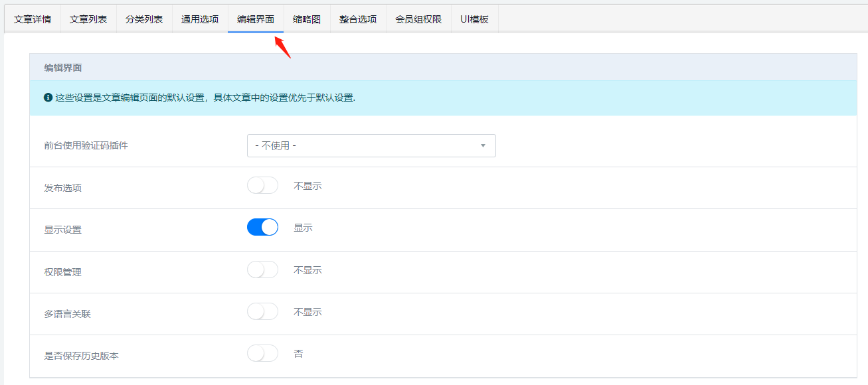
Task: Select the UI模板 tab
Action: (x=474, y=19)
